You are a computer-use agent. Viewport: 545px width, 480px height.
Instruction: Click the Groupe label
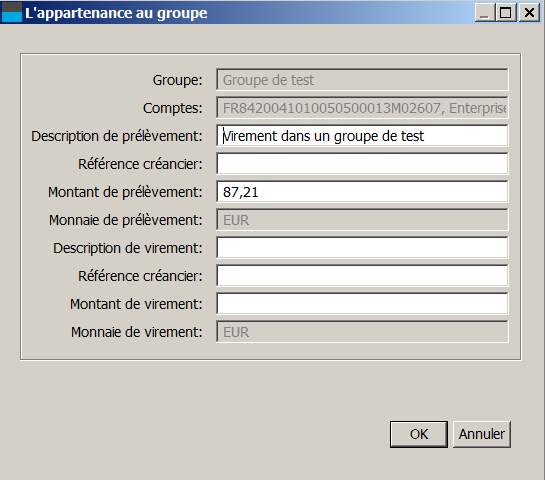point(178,80)
